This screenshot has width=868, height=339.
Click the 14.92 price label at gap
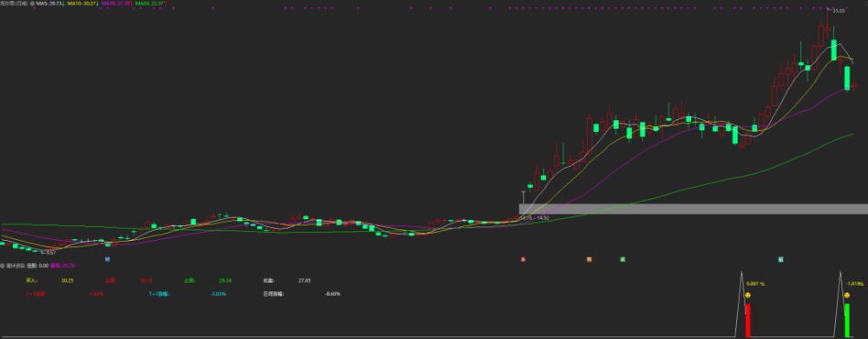coord(543,217)
